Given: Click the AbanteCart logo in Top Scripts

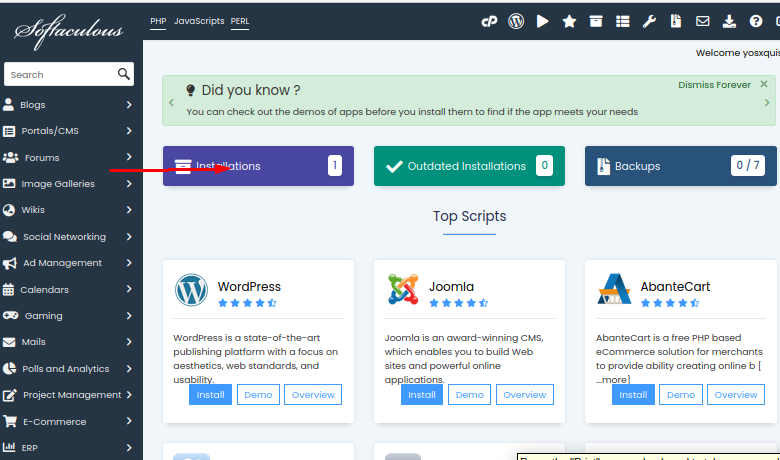Looking at the screenshot, I should point(614,289).
